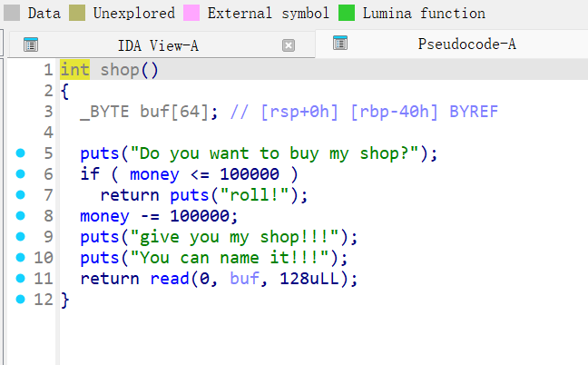Toggle breakpoint dot on line 6
The width and height of the screenshot is (588, 365).
21,174
